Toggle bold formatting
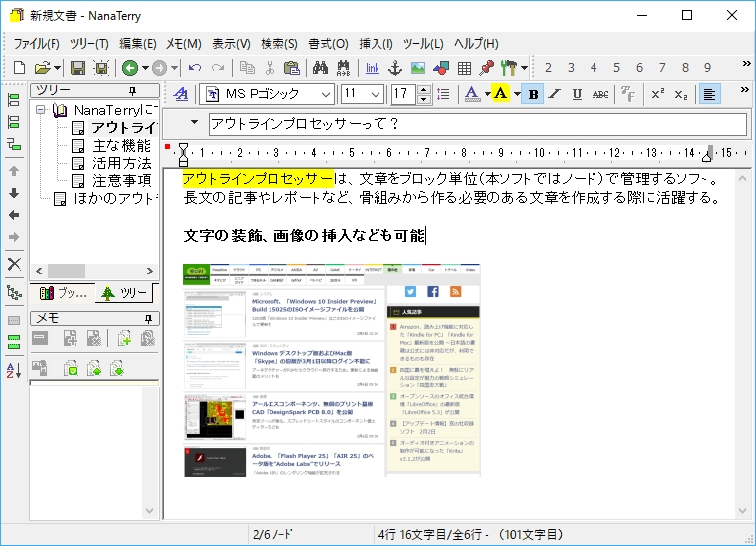This screenshot has width=756, height=546. pos(533,94)
